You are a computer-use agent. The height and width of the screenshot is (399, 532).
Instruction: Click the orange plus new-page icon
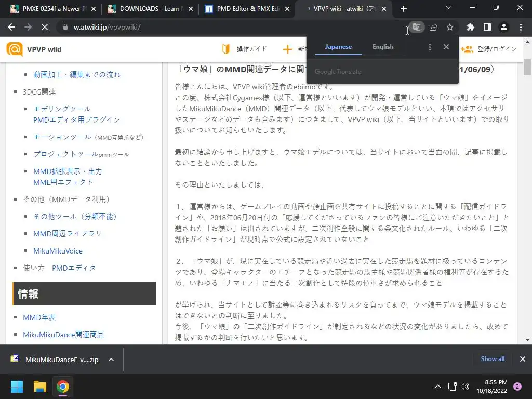[x=287, y=49]
